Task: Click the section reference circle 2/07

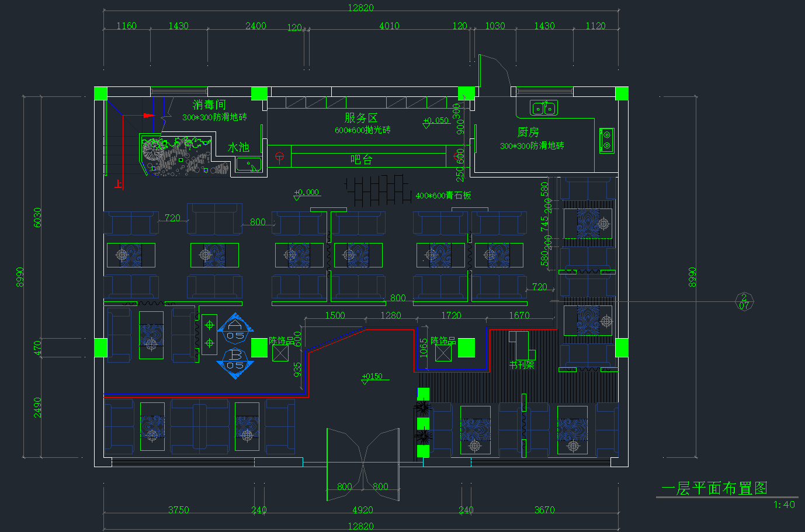Action: (x=744, y=301)
